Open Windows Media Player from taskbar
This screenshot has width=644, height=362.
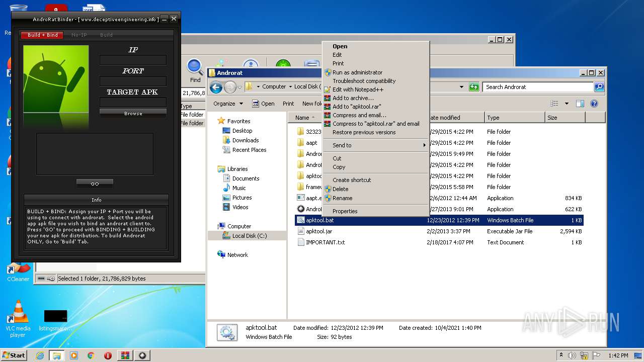[x=74, y=355]
